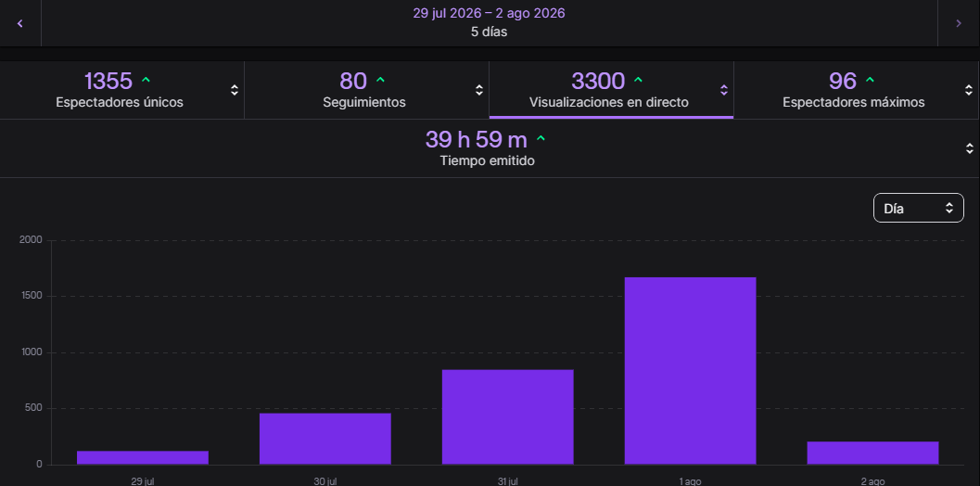
Task: Open the Día granularity dropdown
Action: 918,208
